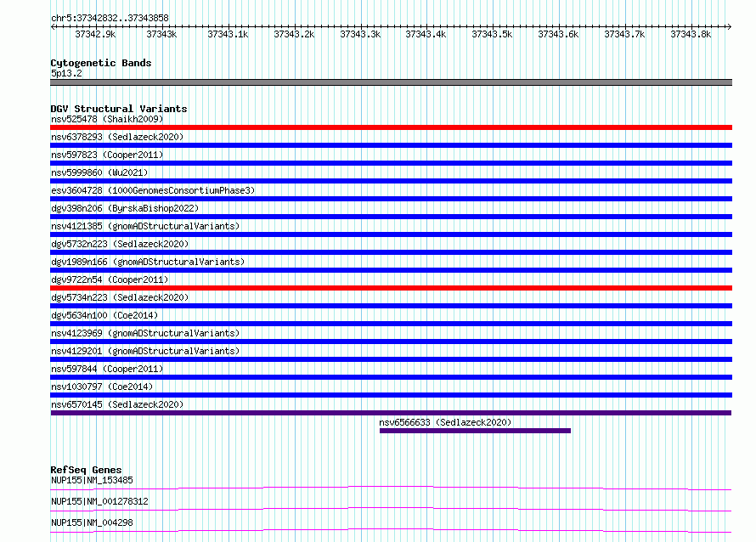Click the blue bar under nsv597823
The image size is (756, 542).
[x=391, y=163]
